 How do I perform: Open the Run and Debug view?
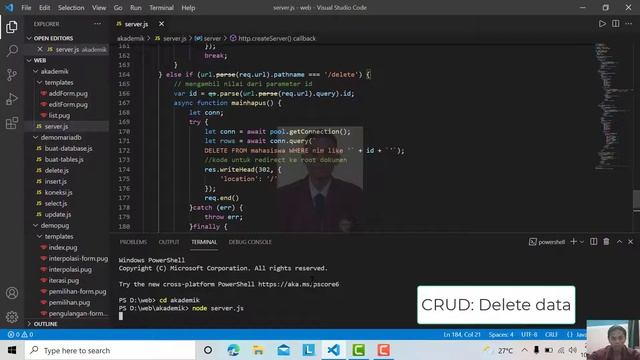(12, 99)
